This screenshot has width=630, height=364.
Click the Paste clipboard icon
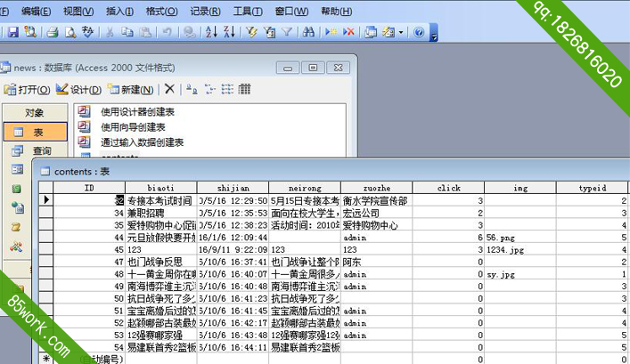145,32
